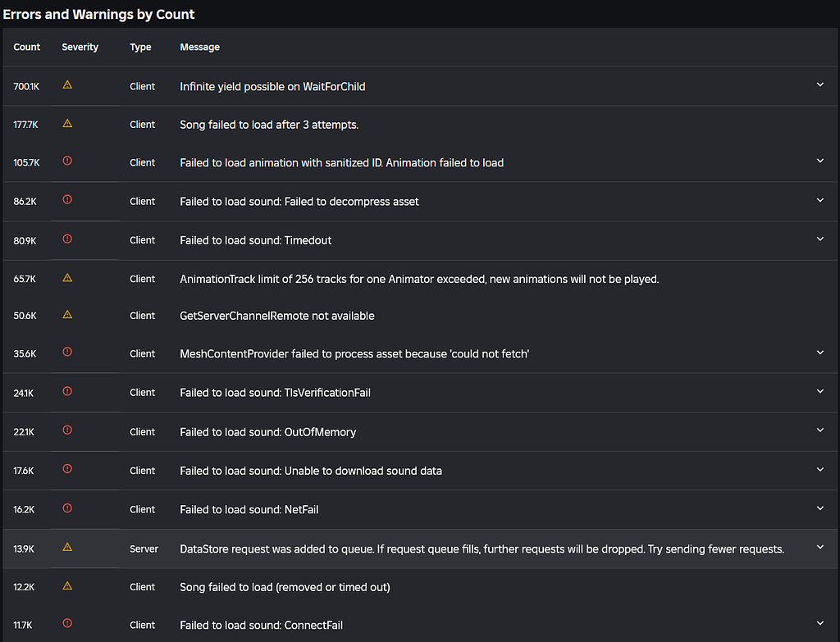The image size is (840, 642).
Task: Click the warning icon for the AnimationTrack limit row
Action: (x=67, y=278)
